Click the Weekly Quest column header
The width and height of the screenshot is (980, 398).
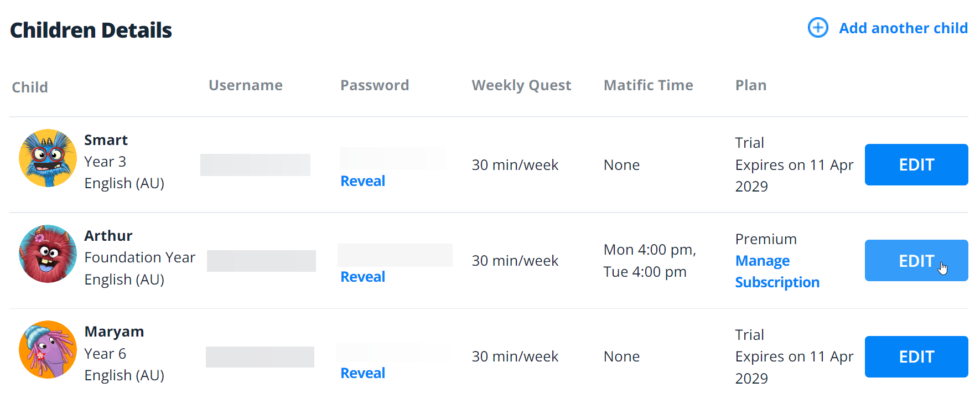coord(521,85)
